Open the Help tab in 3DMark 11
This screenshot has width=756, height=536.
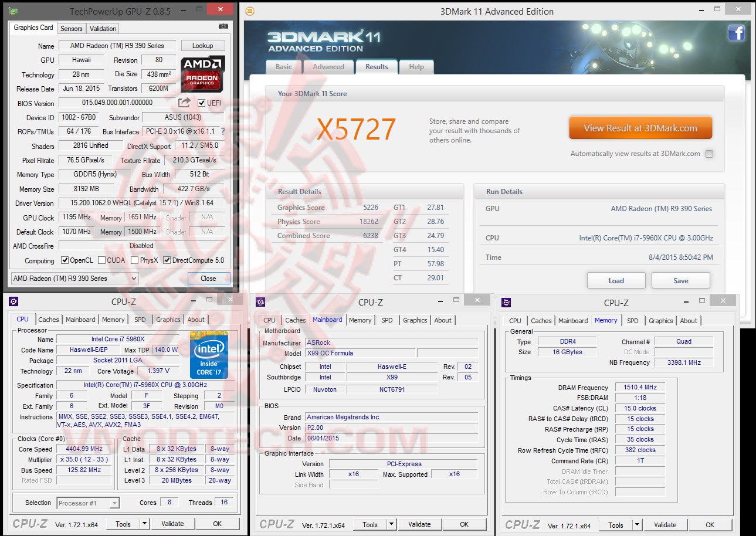click(x=416, y=67)
